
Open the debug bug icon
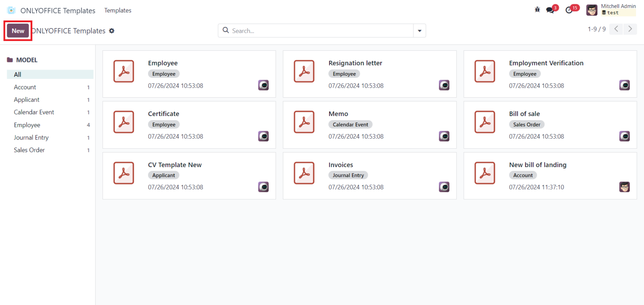coord(538,10)
